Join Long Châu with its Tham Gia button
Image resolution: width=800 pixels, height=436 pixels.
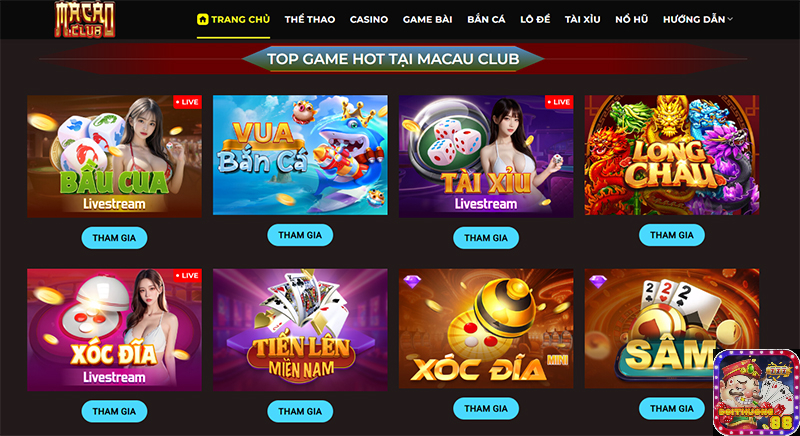671,235
